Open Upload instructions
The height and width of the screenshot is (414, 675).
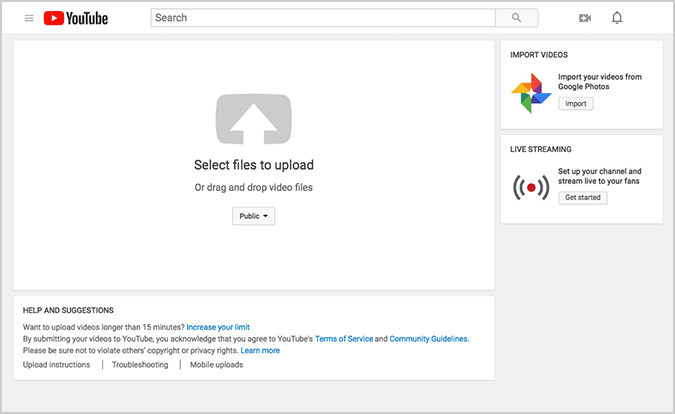point(56,365)
